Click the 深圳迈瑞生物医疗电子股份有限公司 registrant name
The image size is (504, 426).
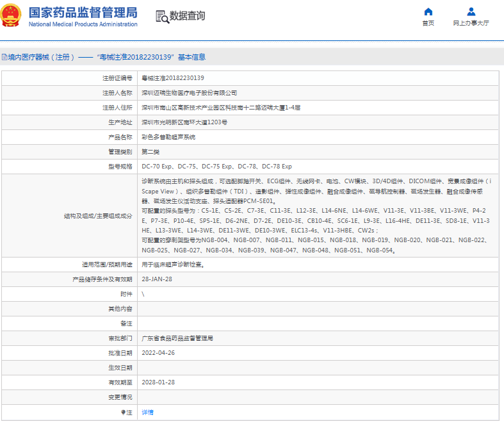(189, 92)
